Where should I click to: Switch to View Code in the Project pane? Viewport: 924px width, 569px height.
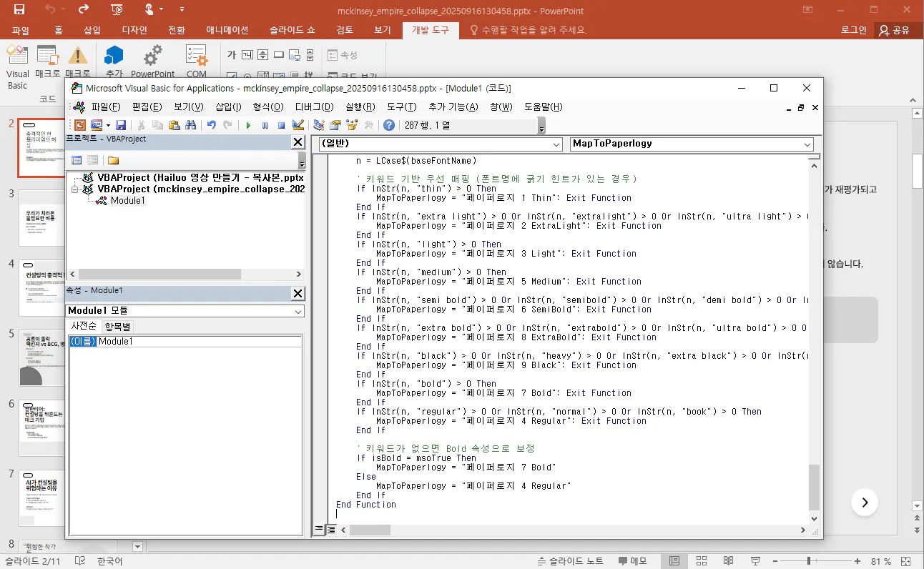click(x=77, y=160)
